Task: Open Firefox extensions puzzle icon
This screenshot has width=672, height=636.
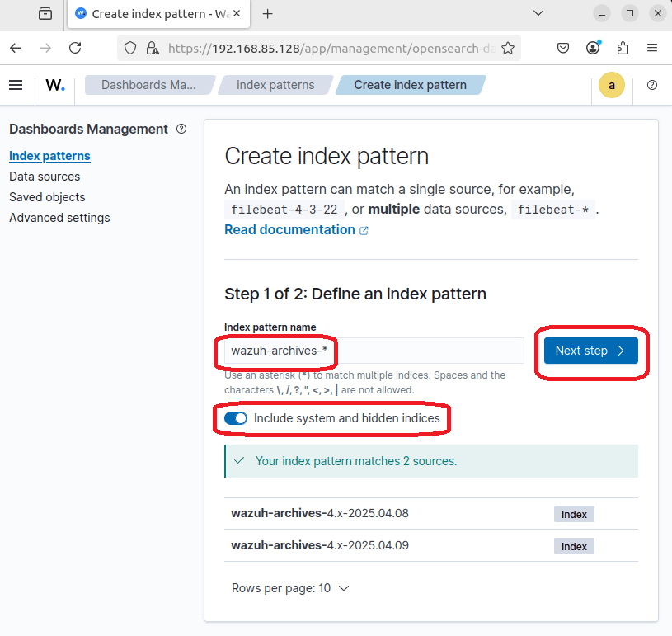Action: tap(623, 48)
